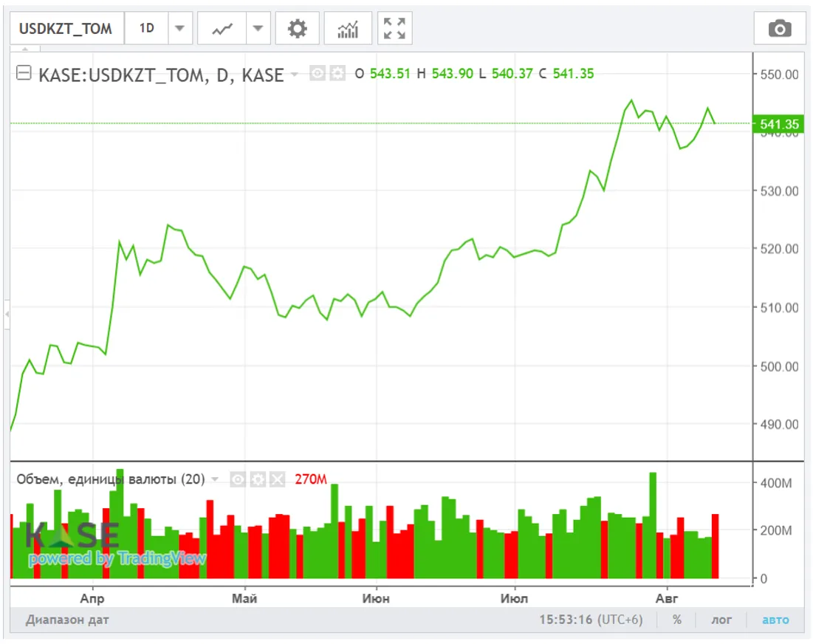Click the 1D interval button
The image size is (813, 644).
click(x=147, y=29)
